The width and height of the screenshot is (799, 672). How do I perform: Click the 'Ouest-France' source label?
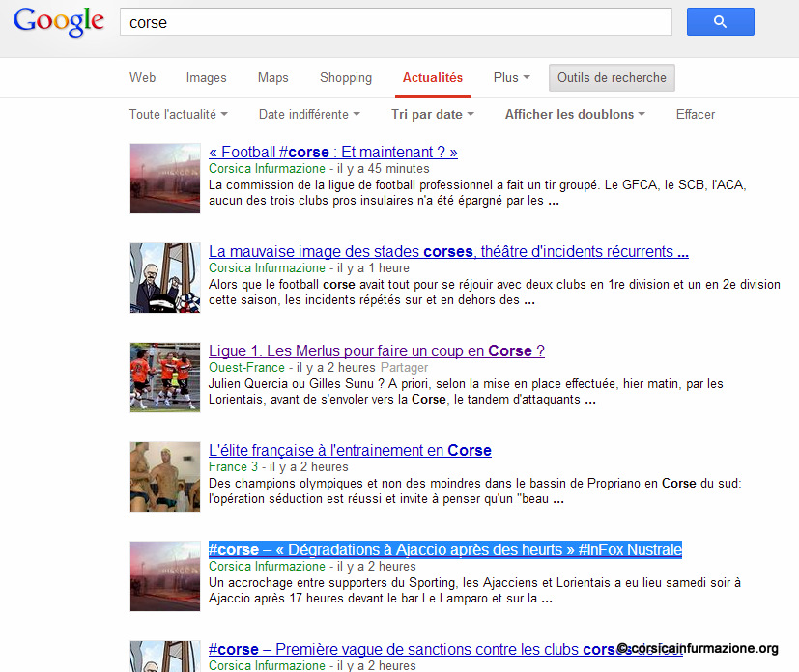point(246,367)
